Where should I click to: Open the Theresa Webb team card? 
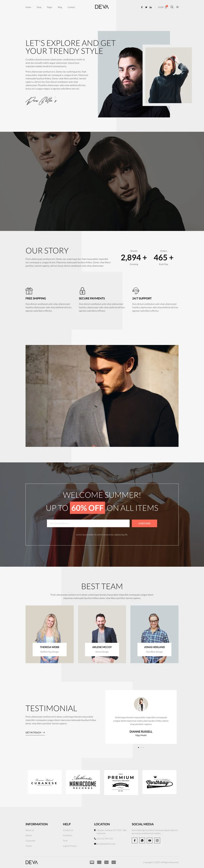click(x=50, y=634)
